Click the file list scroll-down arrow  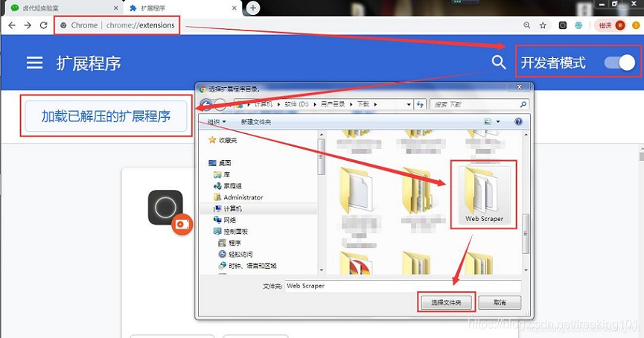coord(526,270)
